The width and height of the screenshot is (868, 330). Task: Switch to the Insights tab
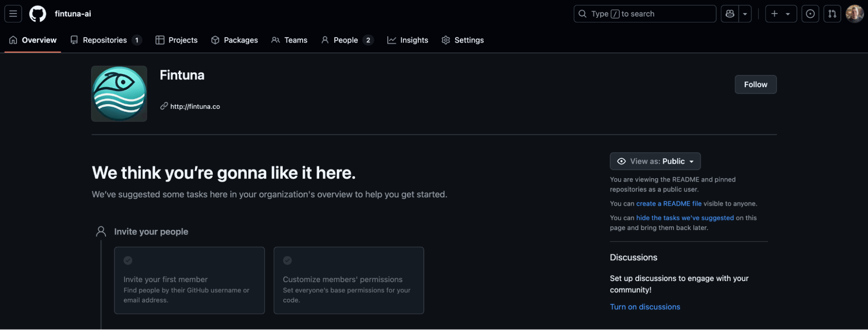click(408, 40)
